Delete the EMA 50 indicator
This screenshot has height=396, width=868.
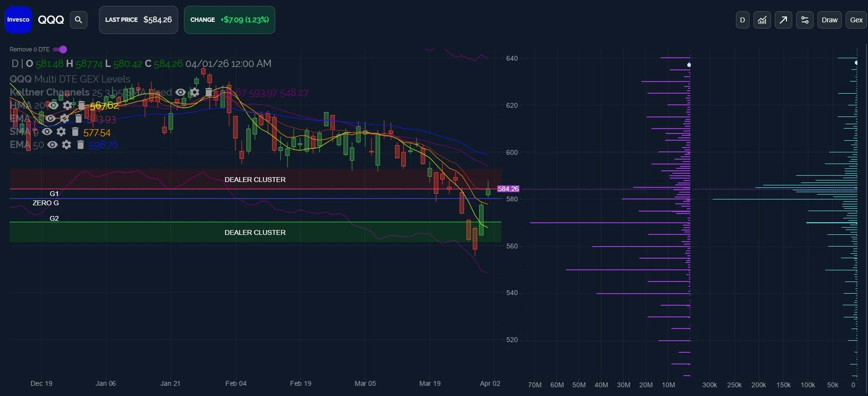point(81,145)
